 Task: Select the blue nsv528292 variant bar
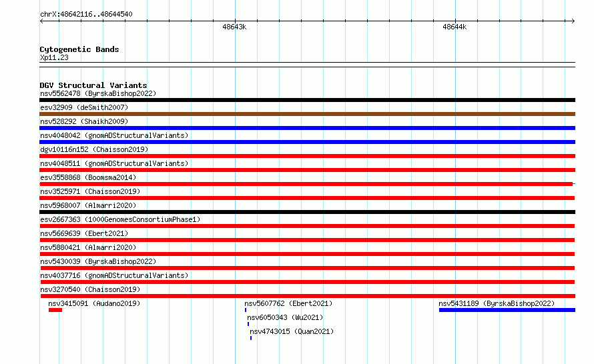coord(307,128)
